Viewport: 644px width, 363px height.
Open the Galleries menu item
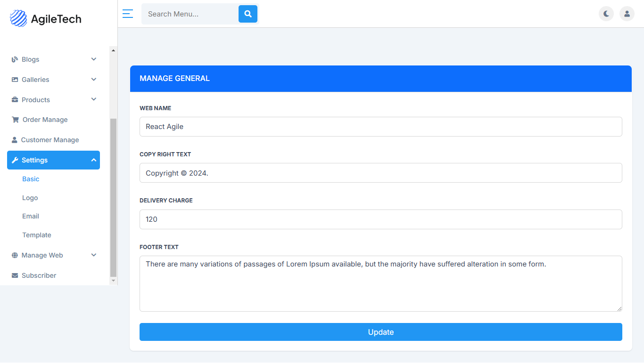click(53, 80)
